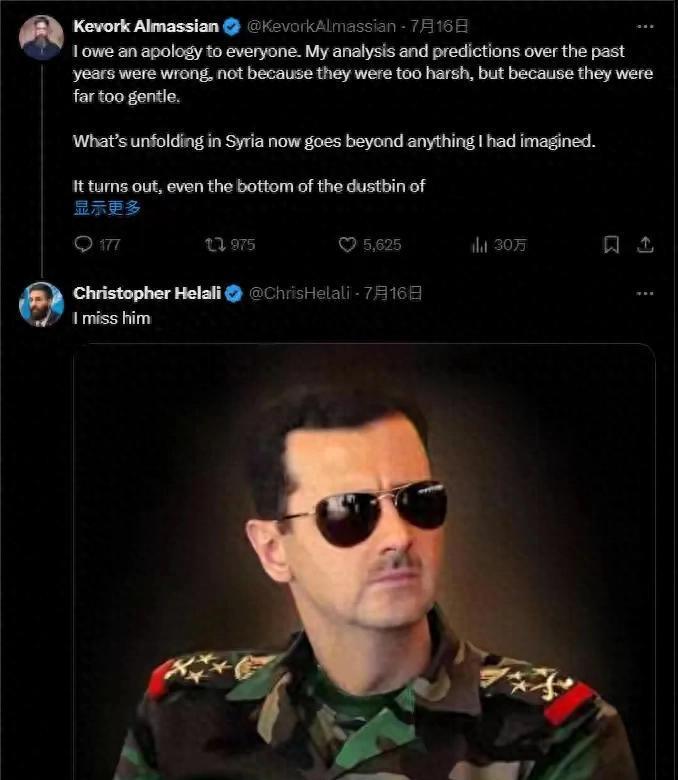
Task: Click the reply icon with 177 replies
Action: point(84,245)
